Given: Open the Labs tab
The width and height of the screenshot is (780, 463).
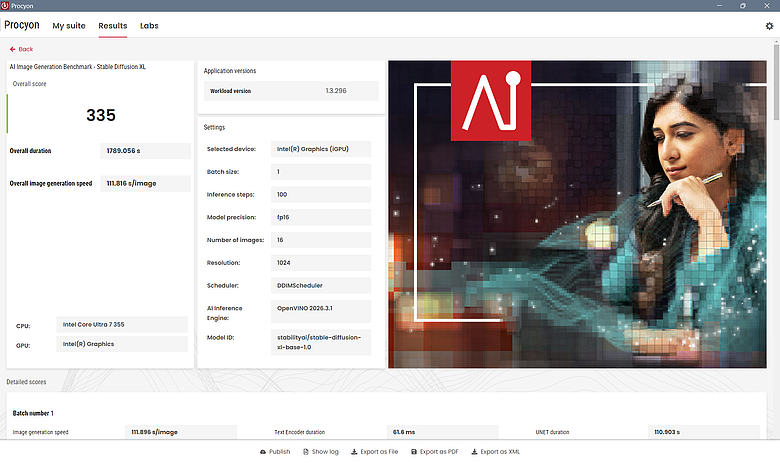Looking at the screenshot, I should tap(149, 26).
